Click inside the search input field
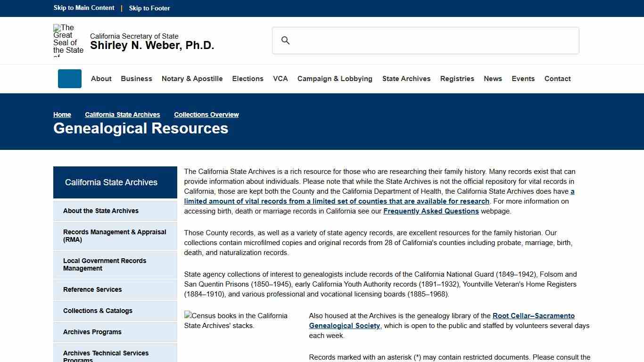644x362 pixels. [x=424, y=41]
